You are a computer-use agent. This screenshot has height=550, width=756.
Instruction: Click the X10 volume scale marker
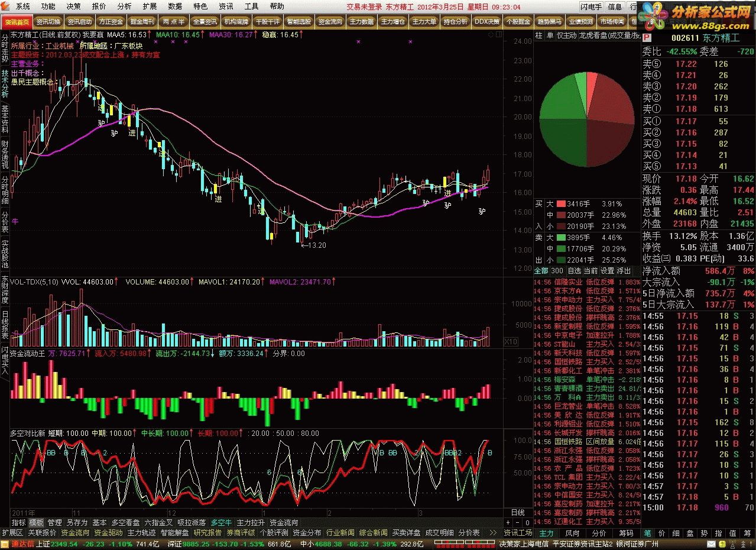tap(510, 341)
